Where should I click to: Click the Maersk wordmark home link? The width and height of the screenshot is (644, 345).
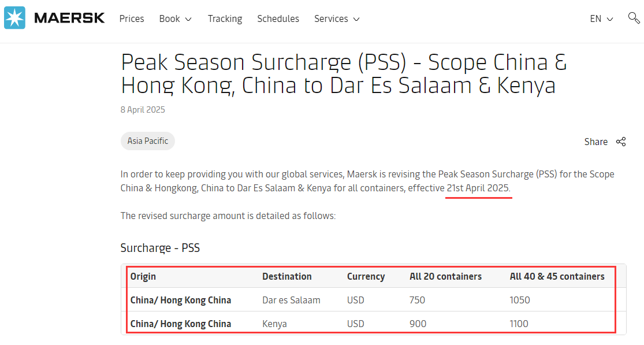tap(69, 18)
